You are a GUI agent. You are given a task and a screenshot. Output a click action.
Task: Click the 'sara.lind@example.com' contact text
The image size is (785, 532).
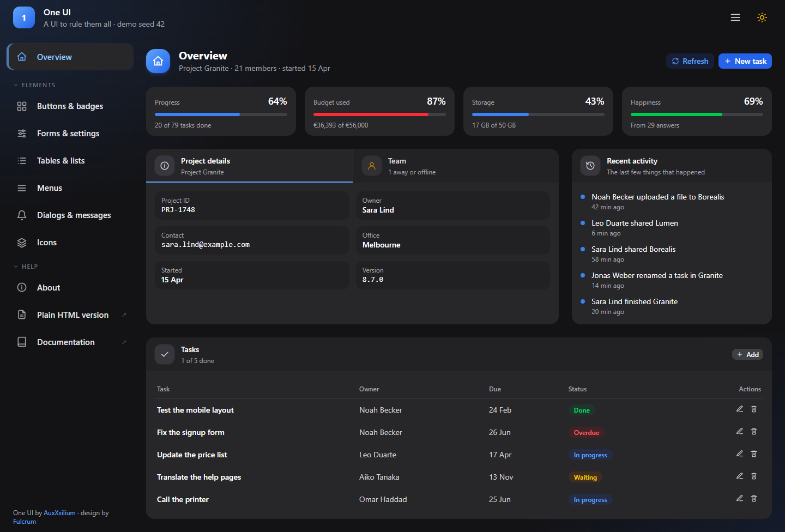coord(206,245)
